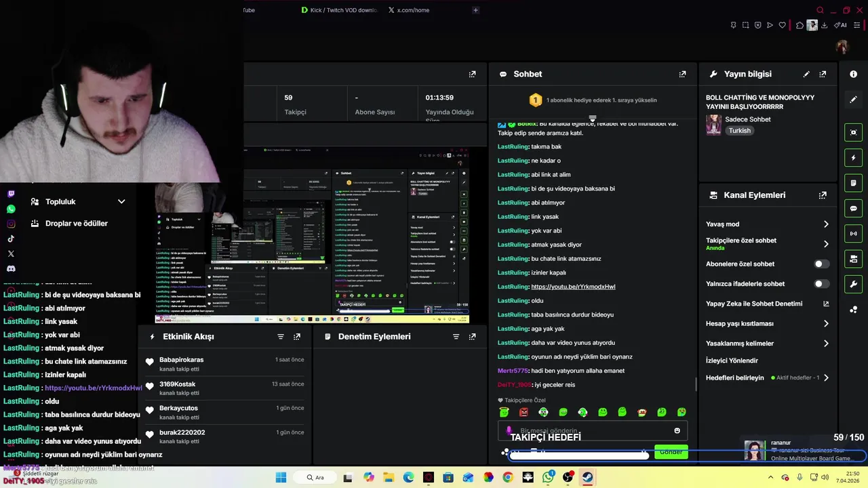Screen dimensions: 868x488
Task: Toggle Yalnızca ifadelerle sohbet switch
Action: pos(821,284)
